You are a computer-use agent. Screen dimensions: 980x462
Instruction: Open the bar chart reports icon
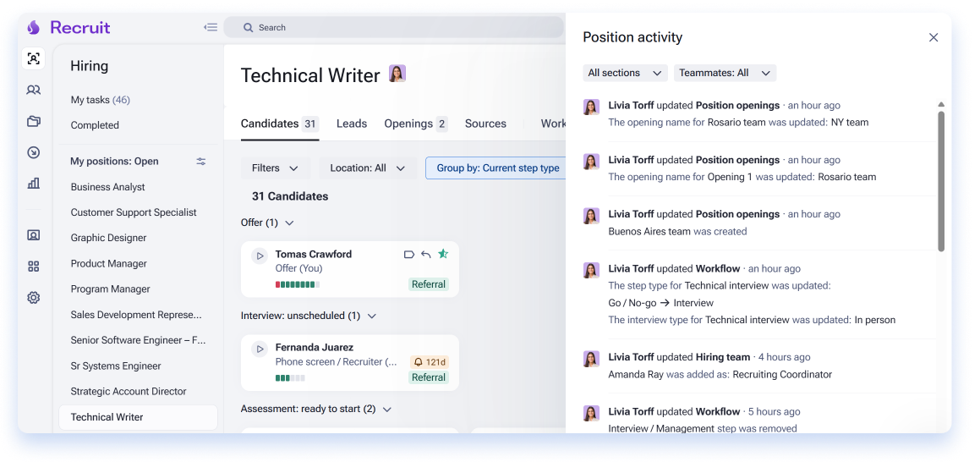pos(34,183)
